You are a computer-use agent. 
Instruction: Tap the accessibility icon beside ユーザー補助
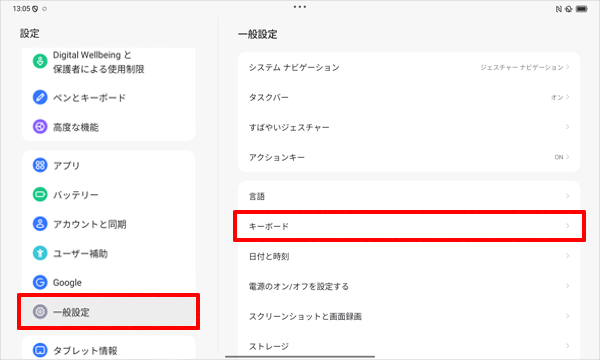[x=40, y=253]
